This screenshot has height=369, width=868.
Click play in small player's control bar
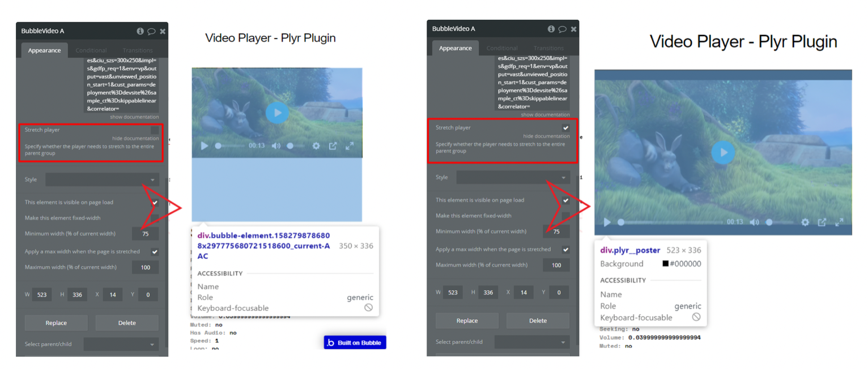pos(205,145)
